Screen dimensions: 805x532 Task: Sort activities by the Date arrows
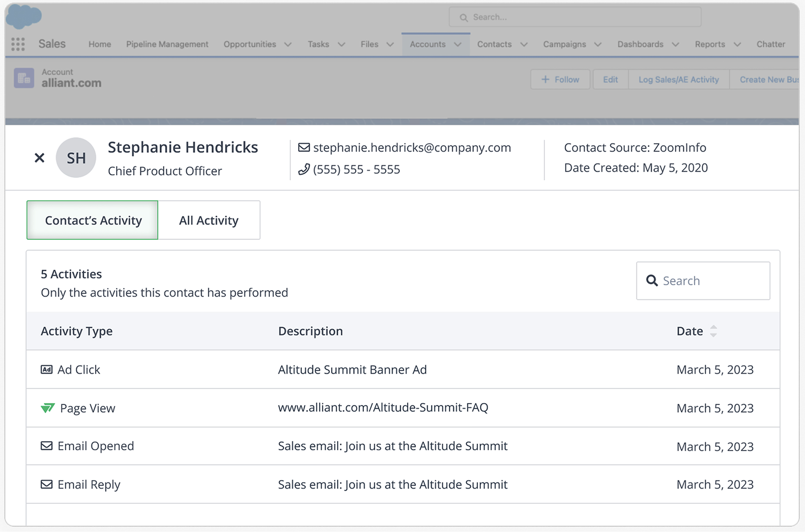pyautogui.click(x=713, y=331)
